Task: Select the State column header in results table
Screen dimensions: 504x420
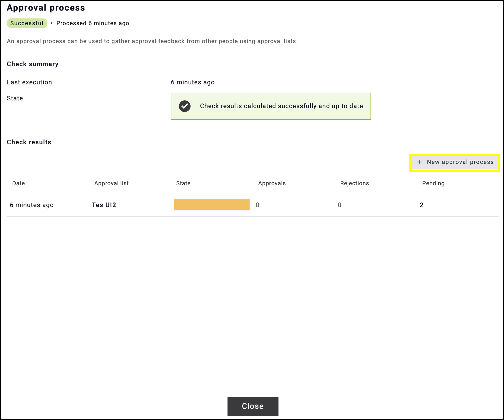Action: pyautogui.click(x=183, y=183)
